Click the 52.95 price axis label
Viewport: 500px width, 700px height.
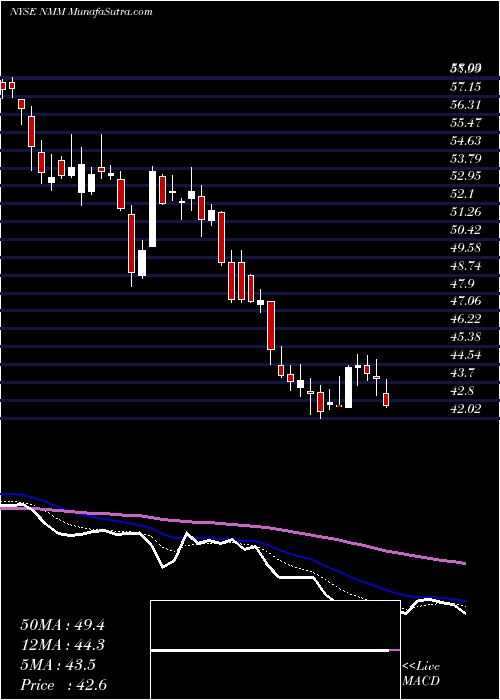(465, 176)
